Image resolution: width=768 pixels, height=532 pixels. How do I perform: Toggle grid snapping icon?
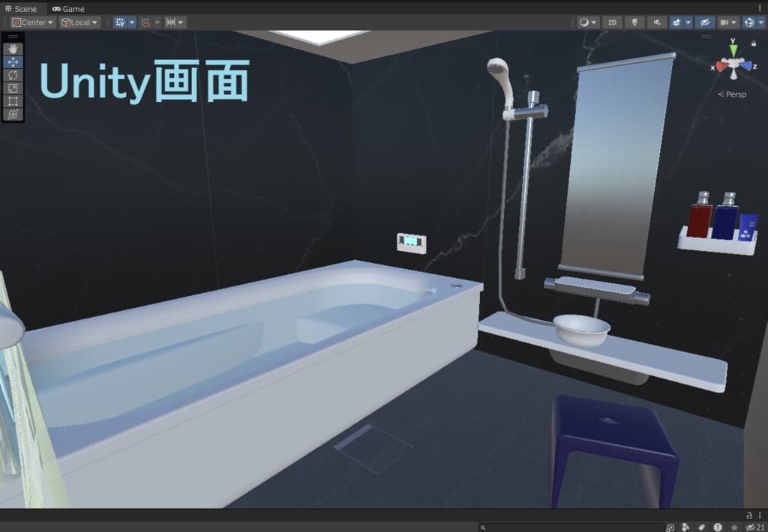point(145,22)
